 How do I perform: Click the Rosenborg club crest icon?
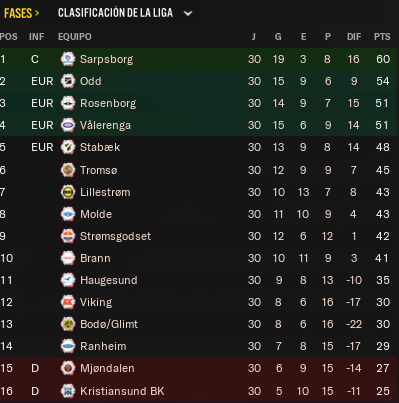[x=68, y=103]
